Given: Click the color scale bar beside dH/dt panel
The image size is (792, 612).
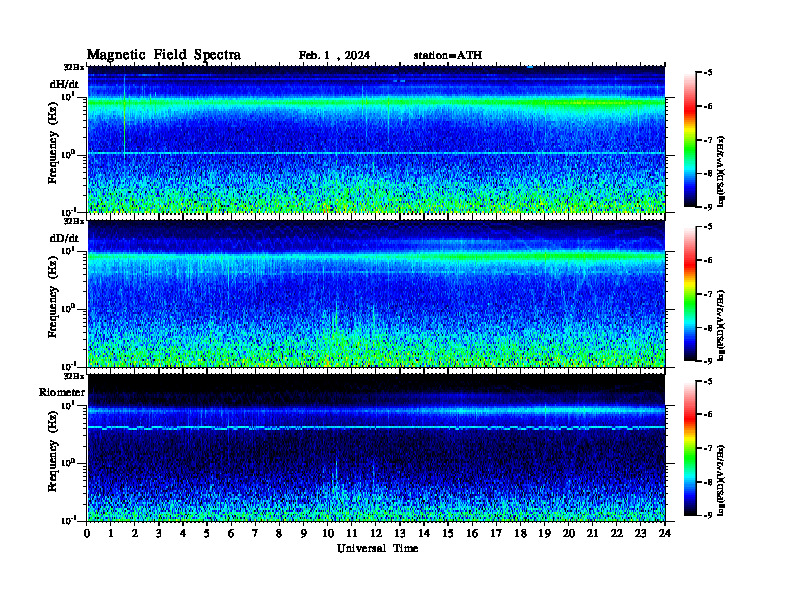Looking at the screenshot, I should (x=690, y=140).
